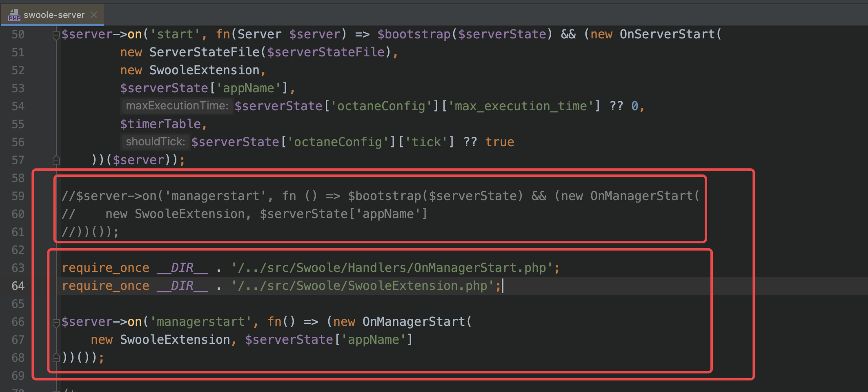The width and height of the screenshot is (868, 392).
Task: Click the shouldTick parameter hint
Action: click(x=155, y=142)
